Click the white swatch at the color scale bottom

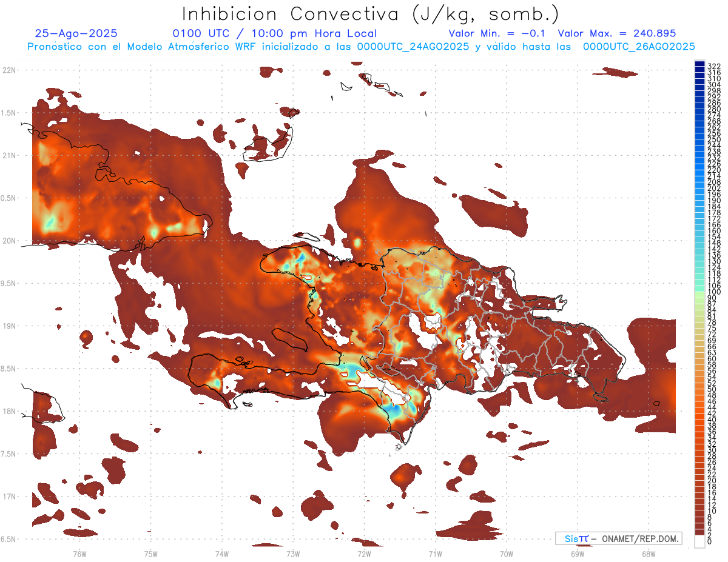(x=699, y=541)
